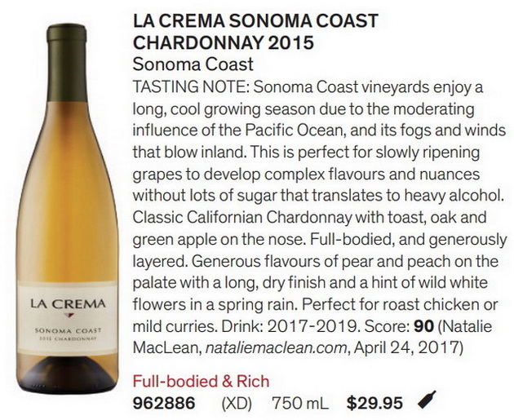Open the nataliemaclean.com link

tap(276, 347)
